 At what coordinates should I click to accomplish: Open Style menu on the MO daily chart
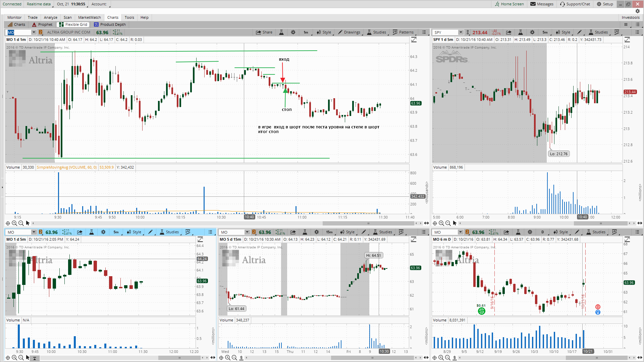tap(560, 232)
